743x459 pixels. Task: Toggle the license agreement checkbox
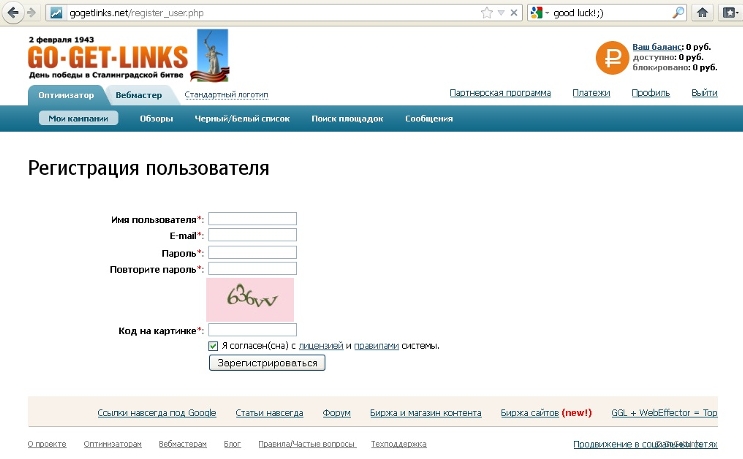point(213,346)
